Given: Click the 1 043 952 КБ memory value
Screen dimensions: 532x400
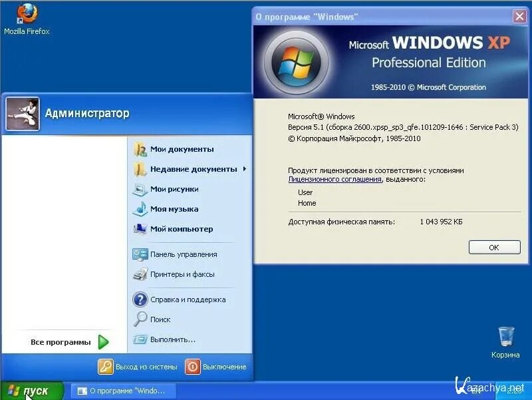Looking at the screenshot, I should point(441,222).
